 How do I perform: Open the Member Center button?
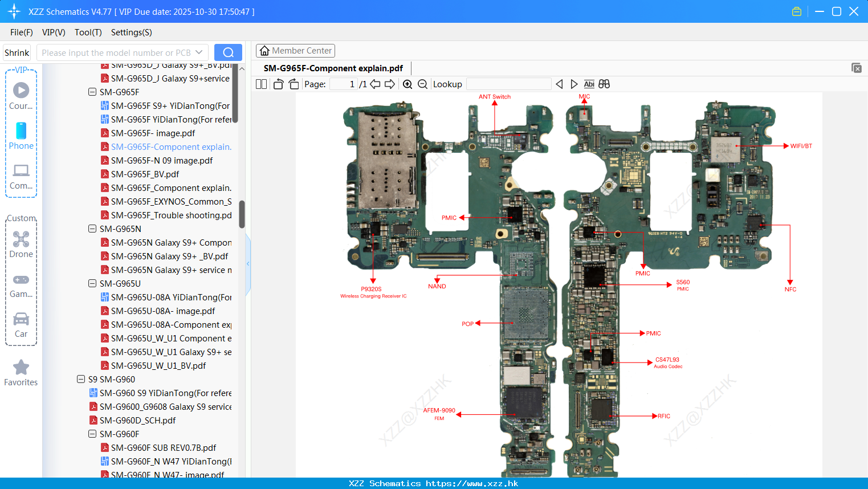point(295,51)
